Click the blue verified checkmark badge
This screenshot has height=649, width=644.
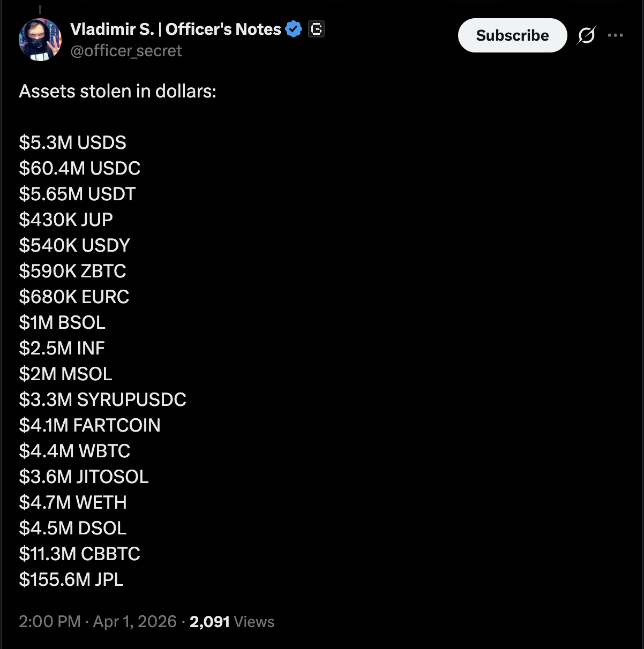click(x=293, y=29)
